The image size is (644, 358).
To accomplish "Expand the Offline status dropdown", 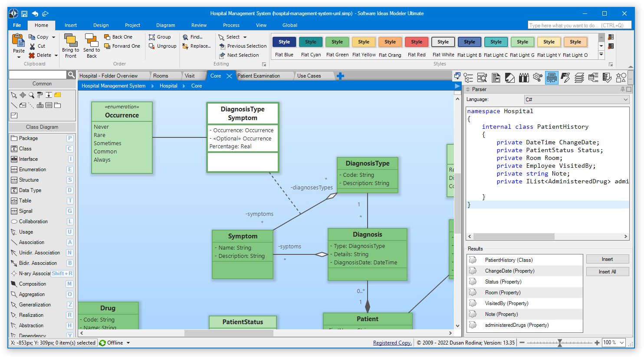I will coord(128,343).
